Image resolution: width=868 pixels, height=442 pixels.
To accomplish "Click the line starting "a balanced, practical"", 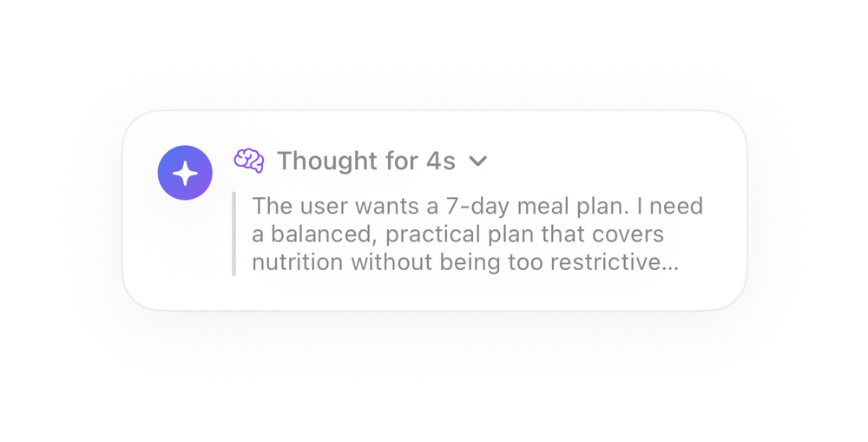I will click(x=457, y=234).
